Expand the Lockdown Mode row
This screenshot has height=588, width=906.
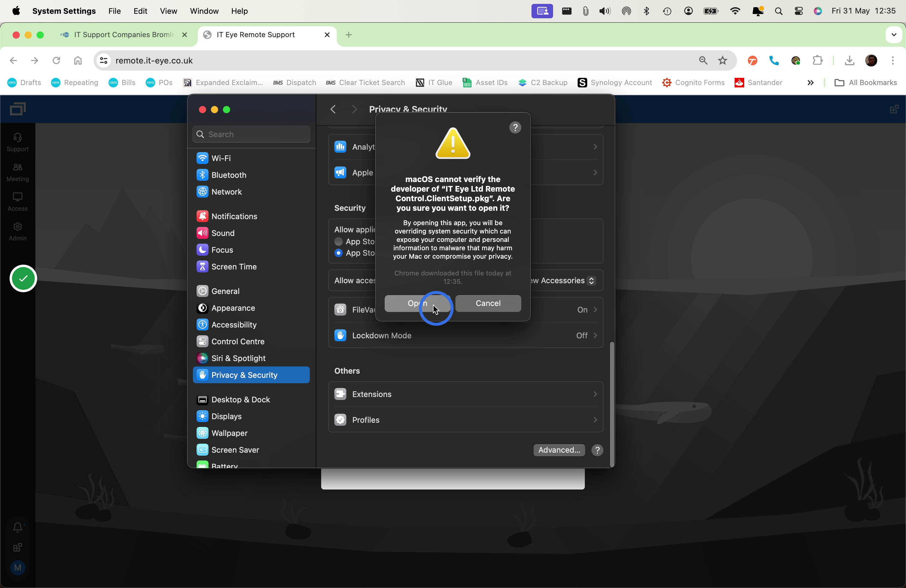[466, 335]
